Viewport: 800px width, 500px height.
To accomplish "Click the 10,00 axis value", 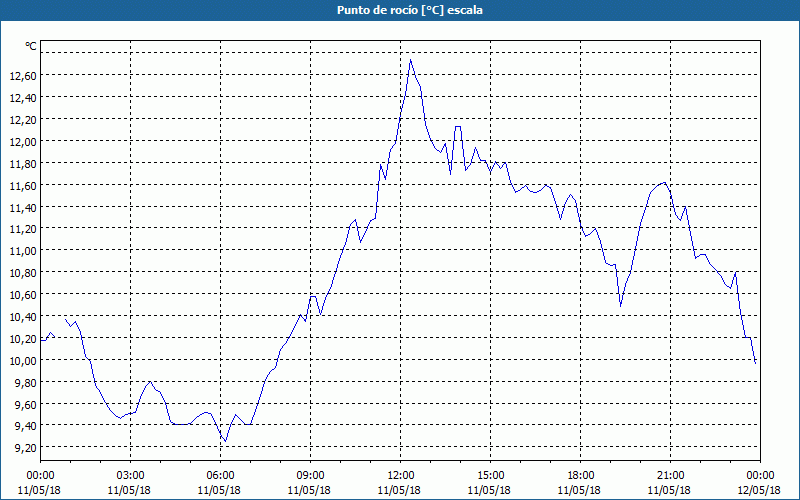I will click(x=23, y=360).
